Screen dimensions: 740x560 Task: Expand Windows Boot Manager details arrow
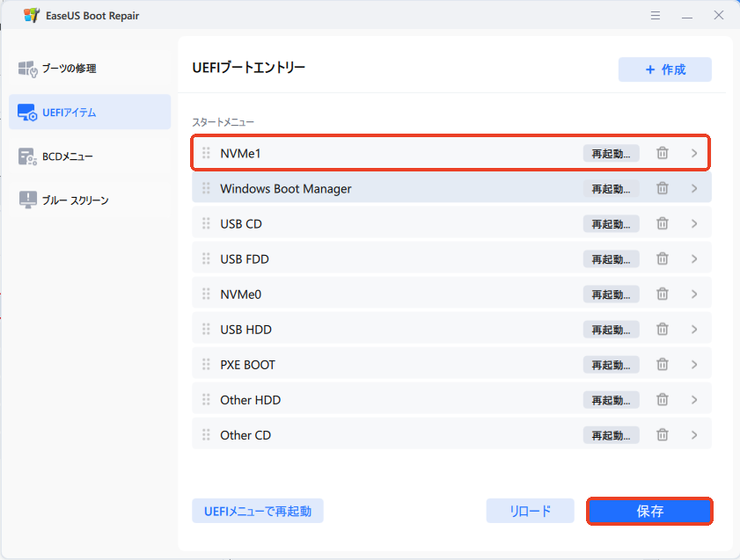click(x=694, y=188)
